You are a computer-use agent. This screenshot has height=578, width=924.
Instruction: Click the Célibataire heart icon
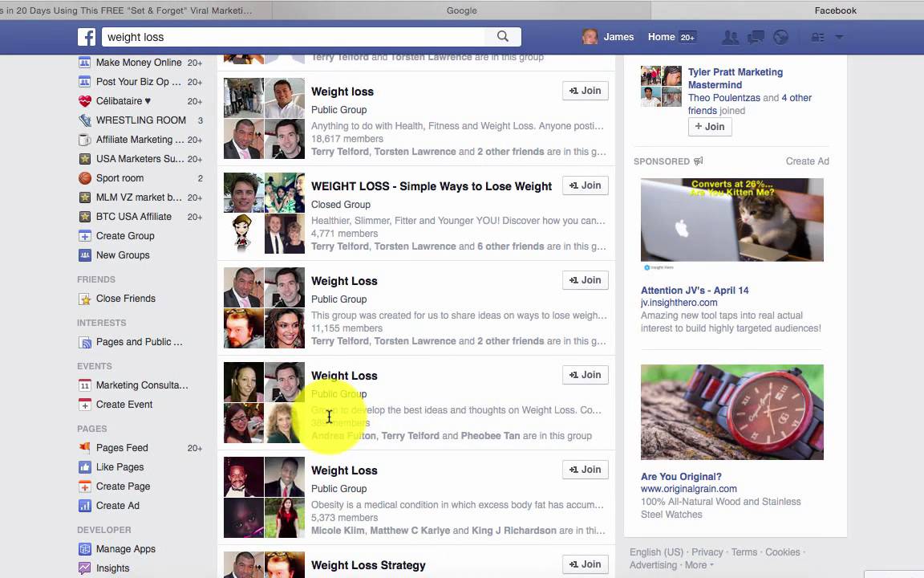click(x=85, y=101)
